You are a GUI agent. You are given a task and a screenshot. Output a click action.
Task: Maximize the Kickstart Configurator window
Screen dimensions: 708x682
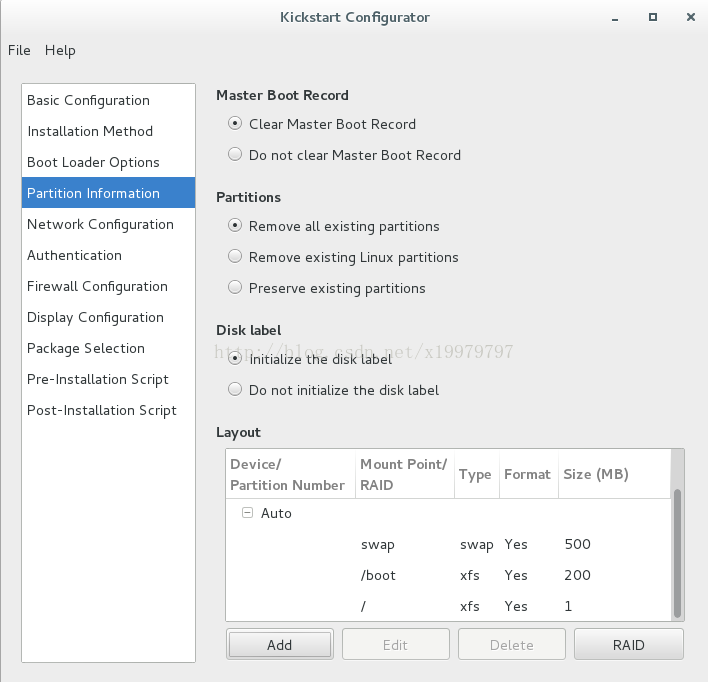tap(652, 17)
